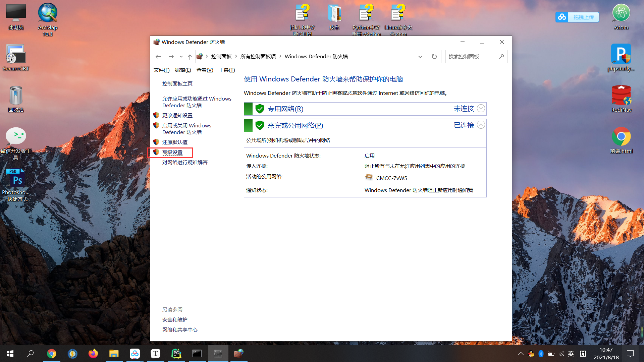
Task: Open the Photoshop shortcut on the desktop
Action: click(x=15, y=178)
